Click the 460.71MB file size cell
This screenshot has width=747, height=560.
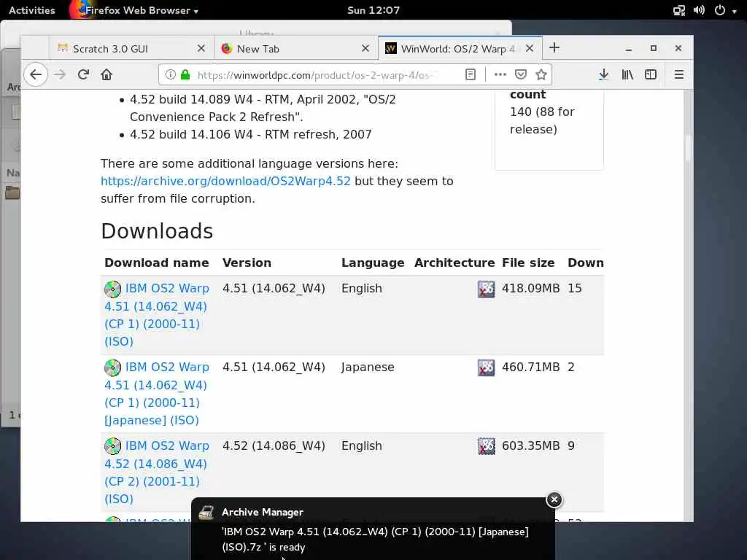coord(531,367)
